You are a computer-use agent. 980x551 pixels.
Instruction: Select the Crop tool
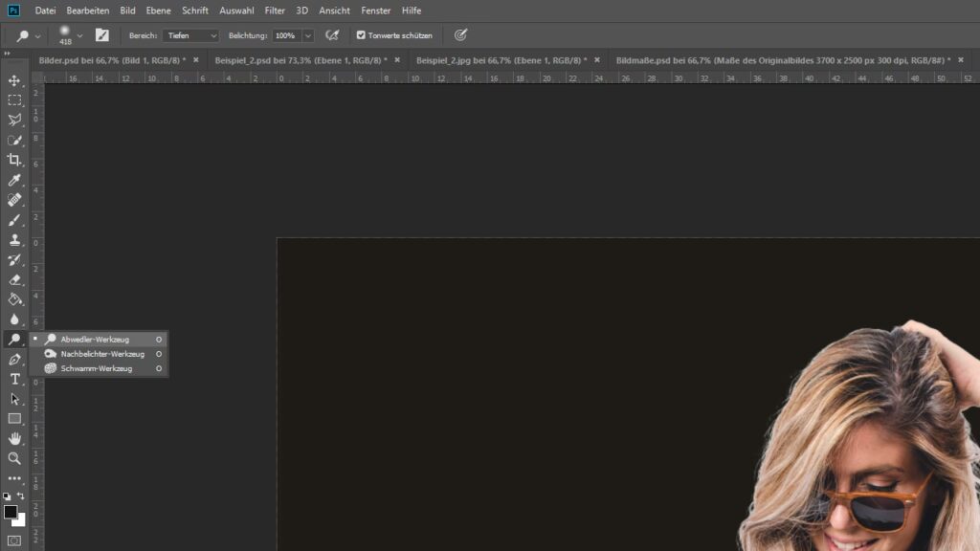coord(14,160)
